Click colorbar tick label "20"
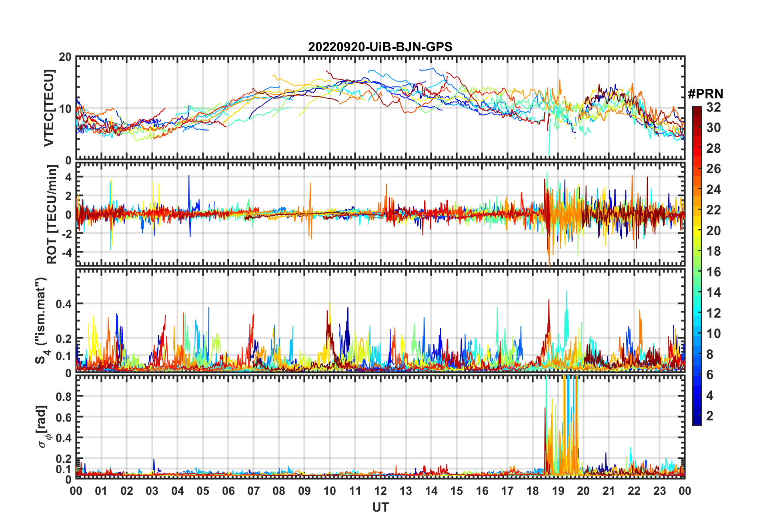761x532 pixels. (713, 230)
